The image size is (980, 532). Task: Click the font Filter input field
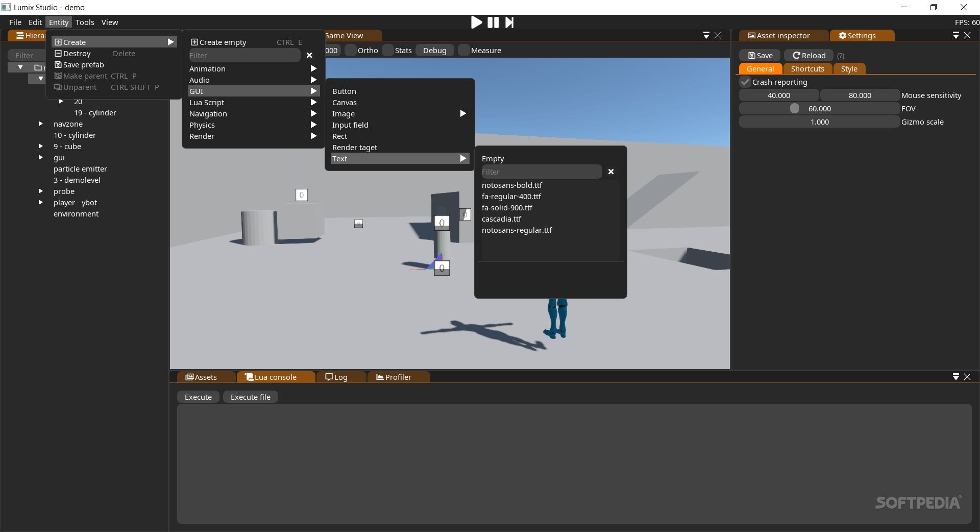pyautogui.click(x=541, y=172)
